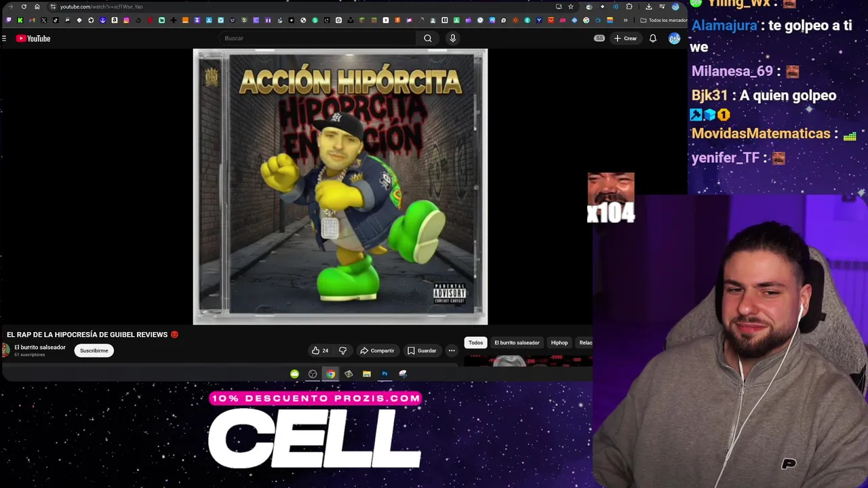Click chat username Bjk31
Viewport: 868px width, 488px height.
(x=709, y=96)
